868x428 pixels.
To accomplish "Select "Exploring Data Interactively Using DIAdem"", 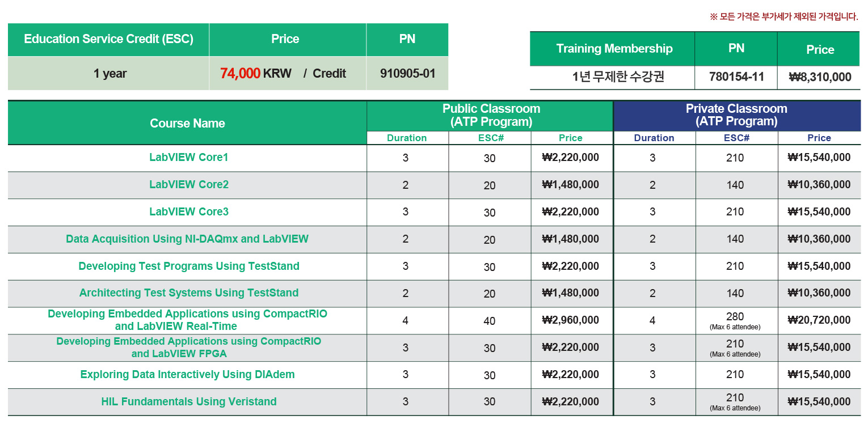I will [x=187, y=375].
